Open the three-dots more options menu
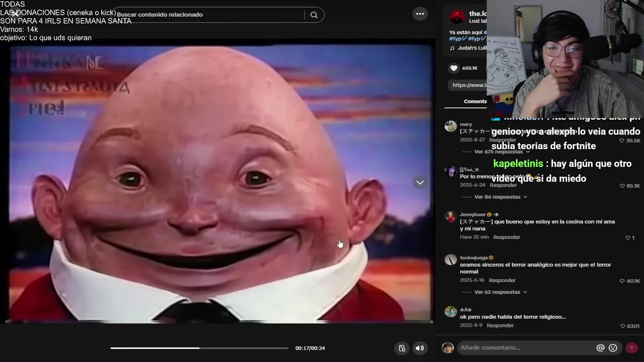The image size is (644, 362). tap(420, 14)
